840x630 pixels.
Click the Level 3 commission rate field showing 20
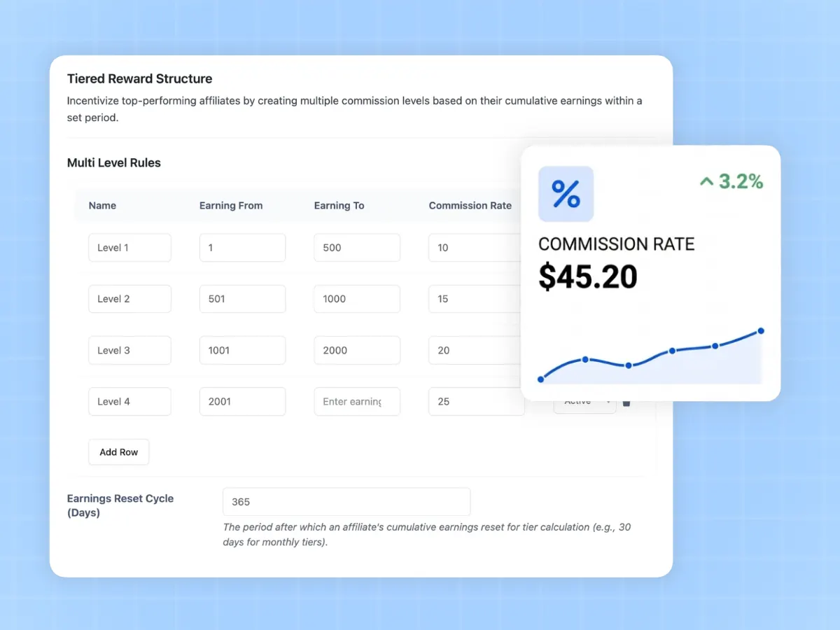[476, 350]
